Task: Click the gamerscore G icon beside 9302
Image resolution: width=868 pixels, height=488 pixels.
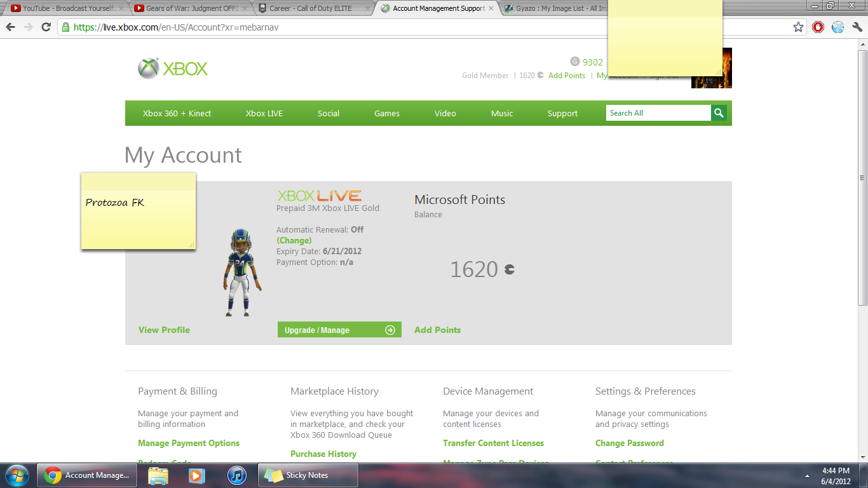Action: pyautogui.click(x=575, y=62)
